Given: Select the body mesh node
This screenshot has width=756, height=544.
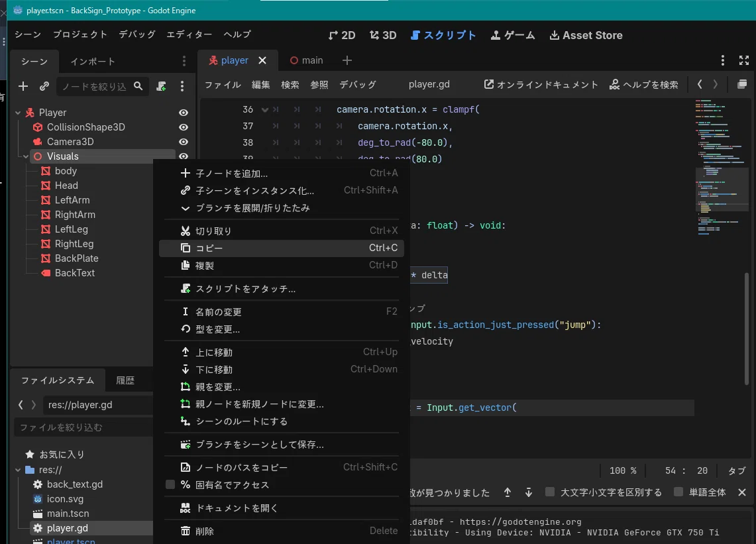Looking at the screenshot, I should pyautogui.click(x=66, y=171).
